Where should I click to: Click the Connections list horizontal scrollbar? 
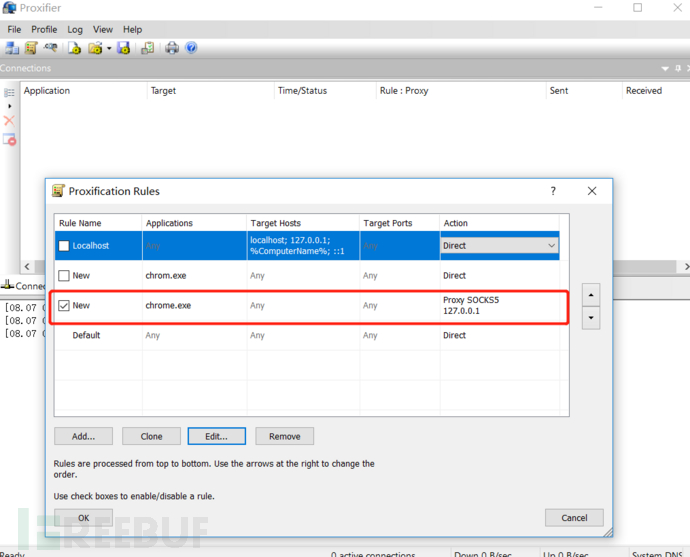pyautogui.click(x=356, y=266)
